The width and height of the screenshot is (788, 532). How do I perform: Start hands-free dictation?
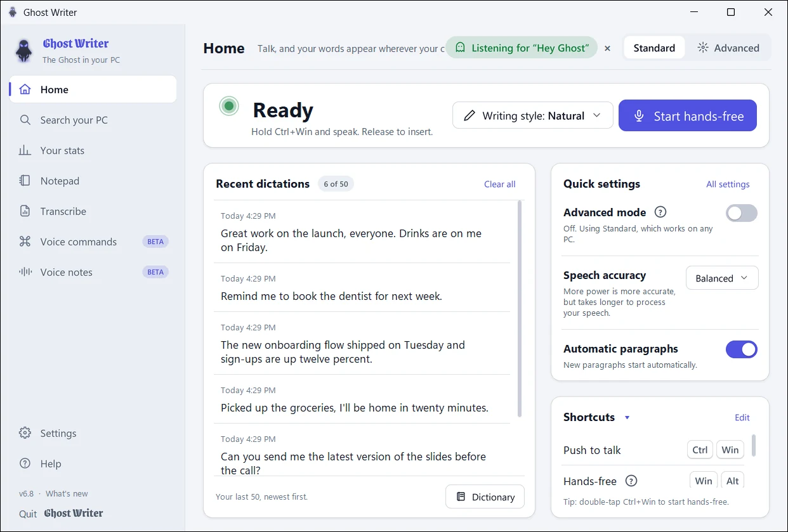[x=688, y=115]
